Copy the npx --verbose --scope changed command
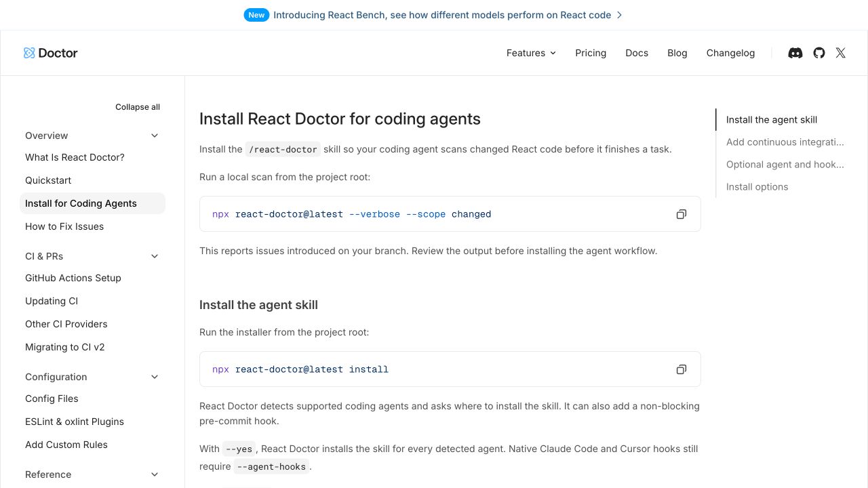Viewport: 868px width, 488px height. (682, 214)
